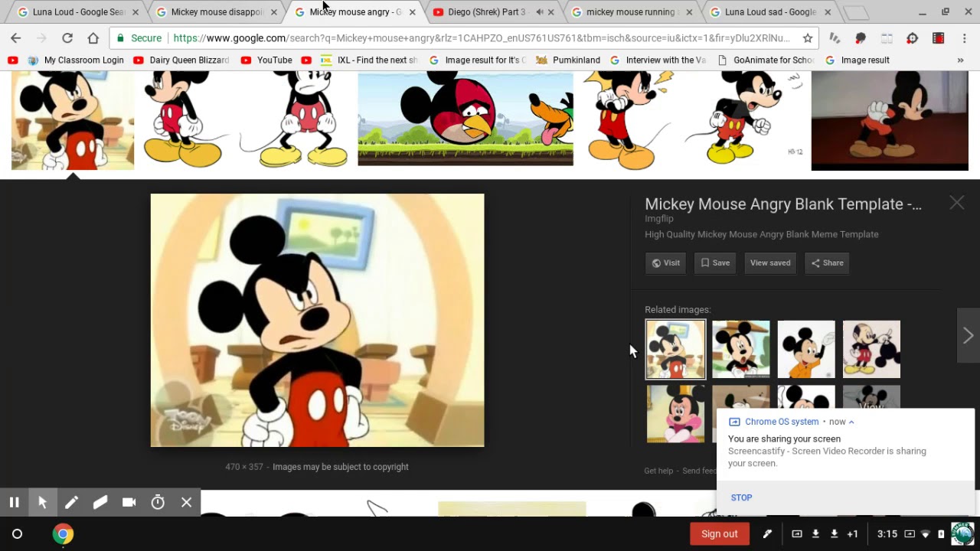Open My Classroom Login bookmark

76,60
